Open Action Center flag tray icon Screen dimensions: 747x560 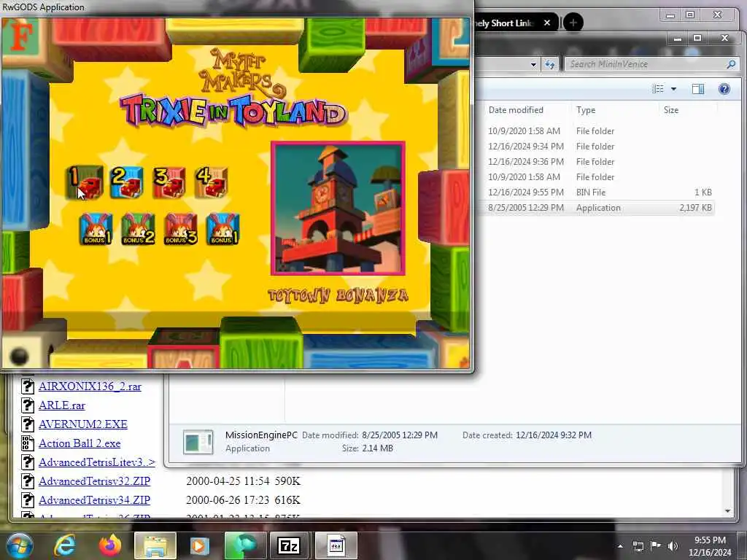(656, 546)
